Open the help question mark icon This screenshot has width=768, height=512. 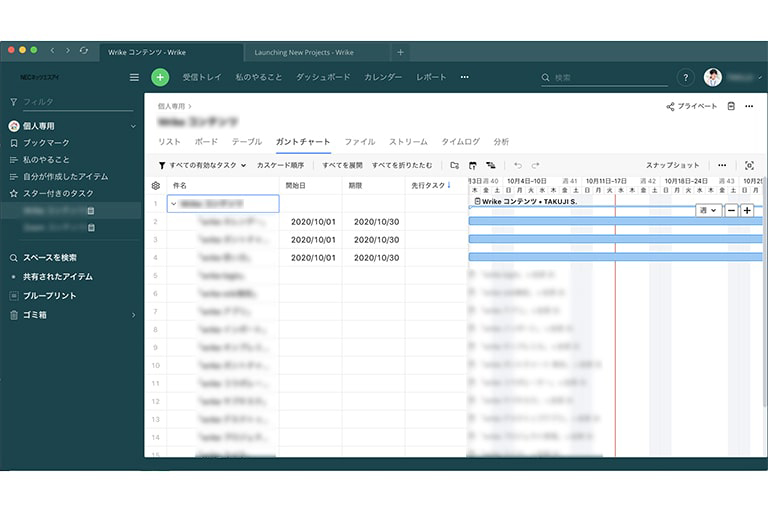click(686, 77)
